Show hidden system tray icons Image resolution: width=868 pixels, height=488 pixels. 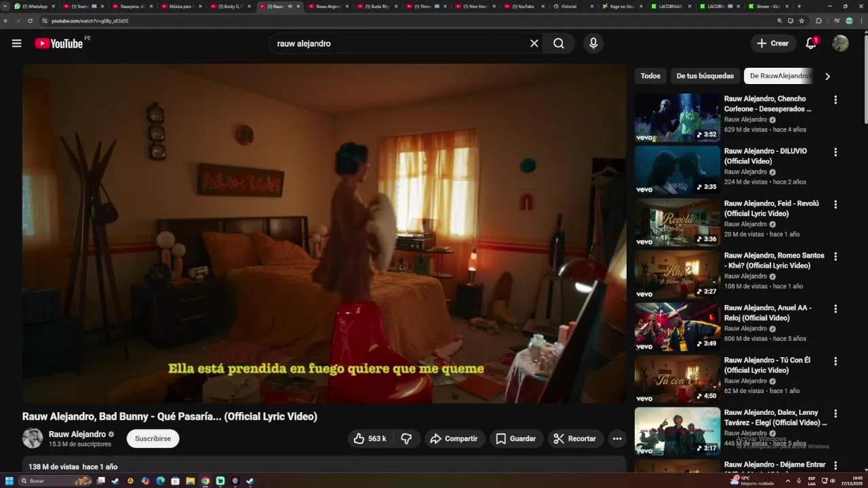[787, 481]
